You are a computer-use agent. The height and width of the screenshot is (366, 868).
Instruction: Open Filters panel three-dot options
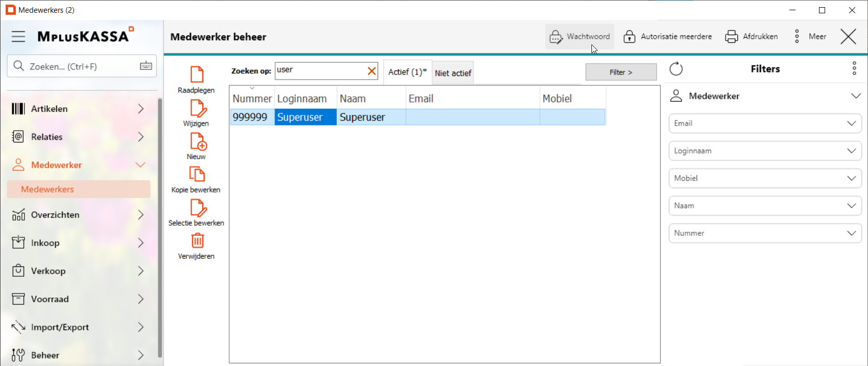click(854, 68)
